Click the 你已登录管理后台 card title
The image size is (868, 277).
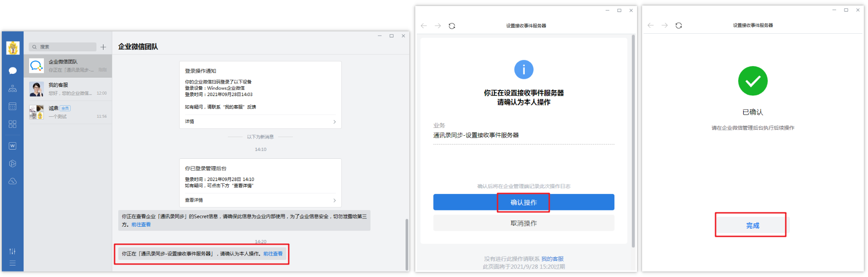pyautogui.click(x=206, y=168)
